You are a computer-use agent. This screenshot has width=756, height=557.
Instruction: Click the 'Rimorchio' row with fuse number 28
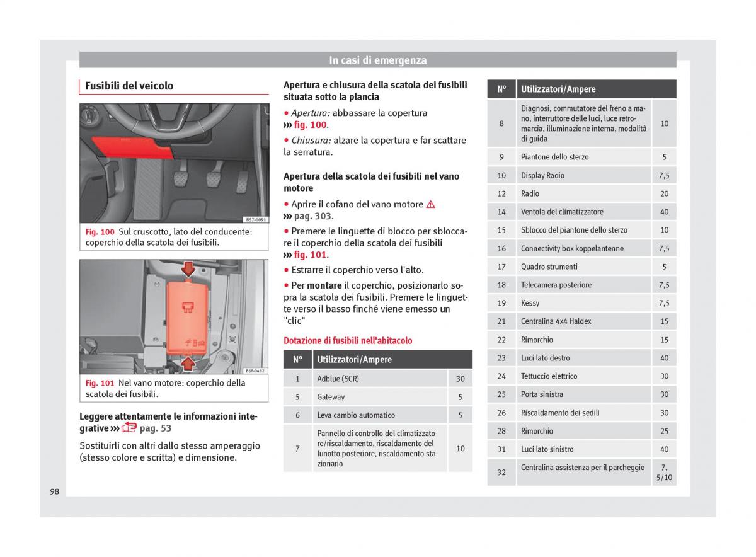click(x=581, y=431)
